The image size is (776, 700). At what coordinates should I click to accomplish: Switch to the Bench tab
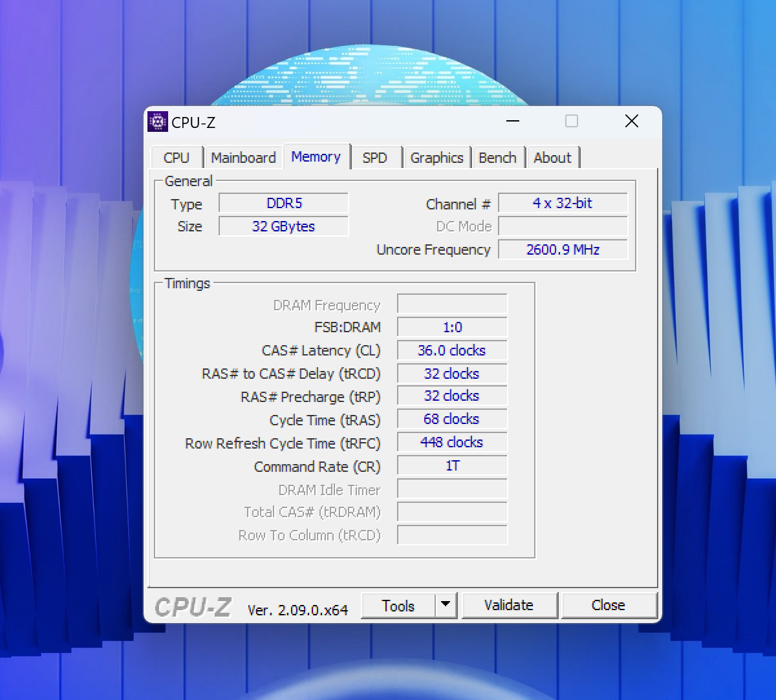[497, 158]
